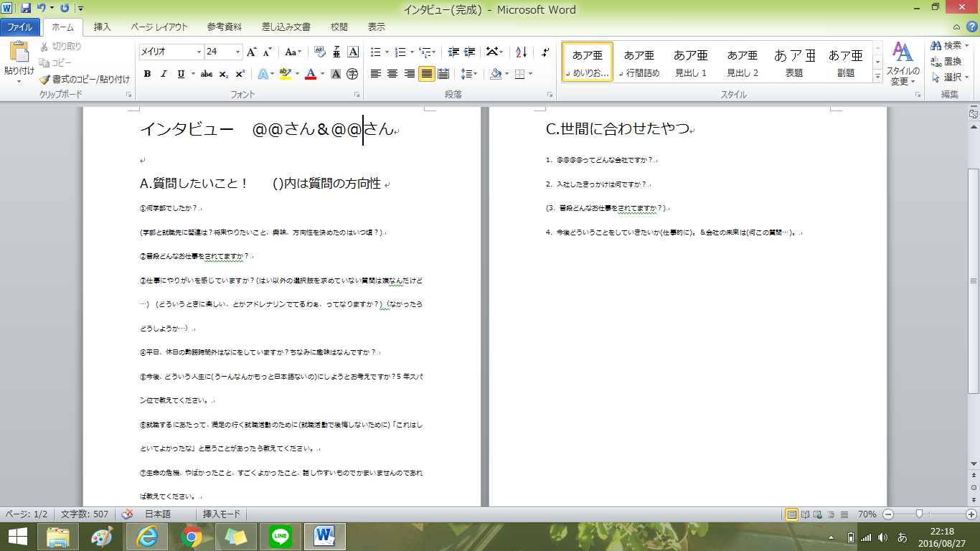Screen dimensions: 980x551
Task: Undo the last action
Action: 42,9
